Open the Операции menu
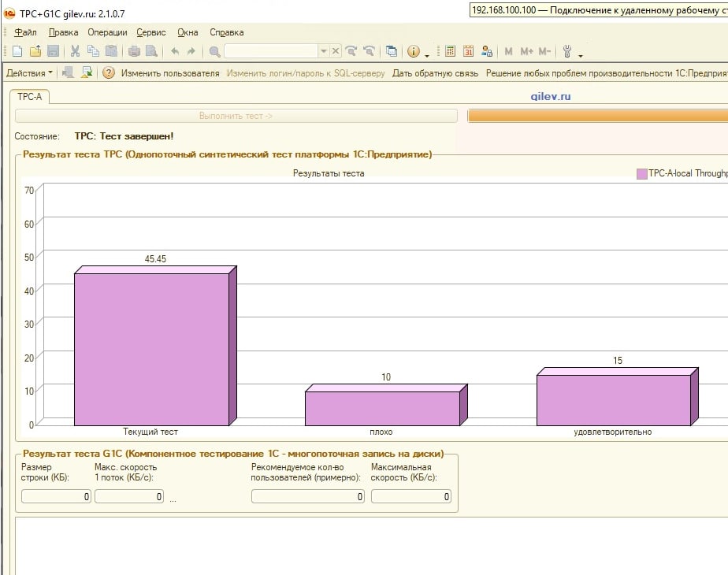728x575 pixels. pyautogui.click(x=107, y=32)
